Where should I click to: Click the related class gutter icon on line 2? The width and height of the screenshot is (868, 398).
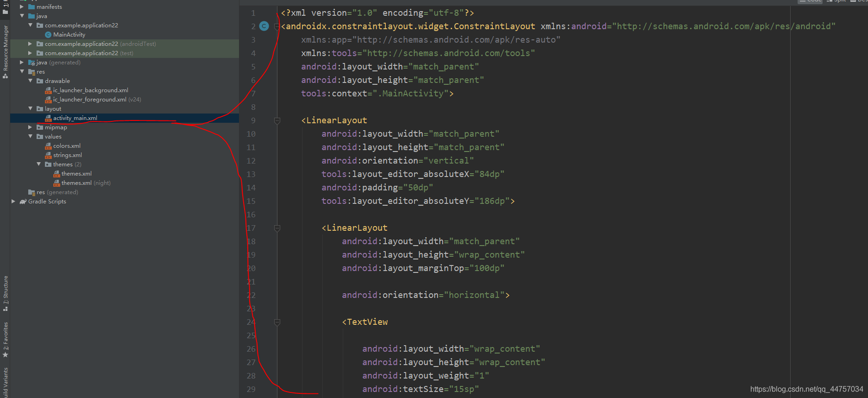(x=264, y=26)
